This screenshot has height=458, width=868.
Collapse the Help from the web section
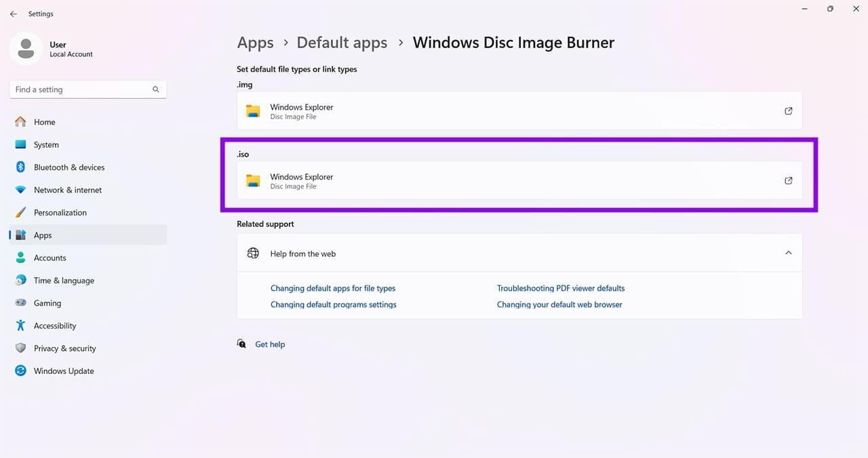[788, 253]
